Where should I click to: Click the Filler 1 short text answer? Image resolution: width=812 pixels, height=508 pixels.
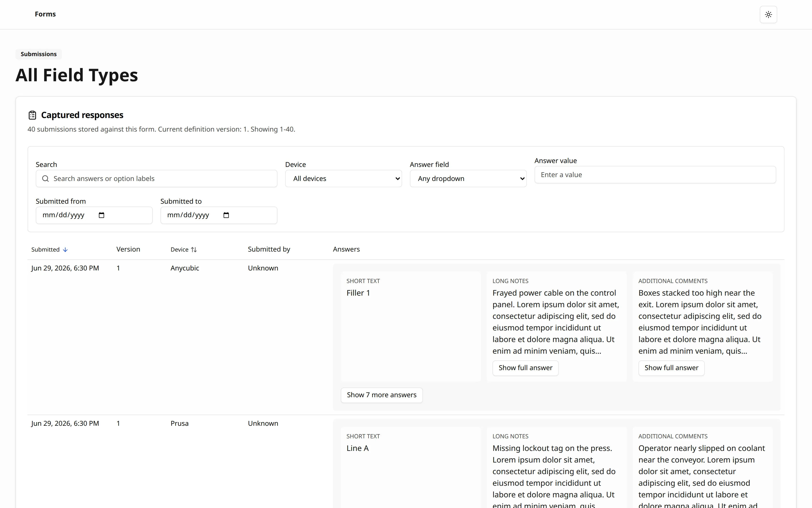[358, 293]
